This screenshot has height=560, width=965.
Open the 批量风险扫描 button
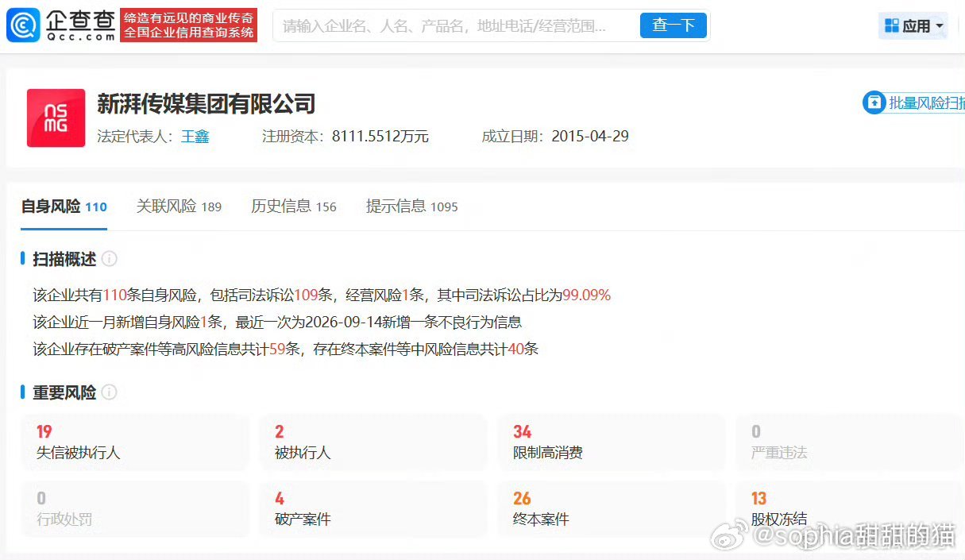coord(914,102)
